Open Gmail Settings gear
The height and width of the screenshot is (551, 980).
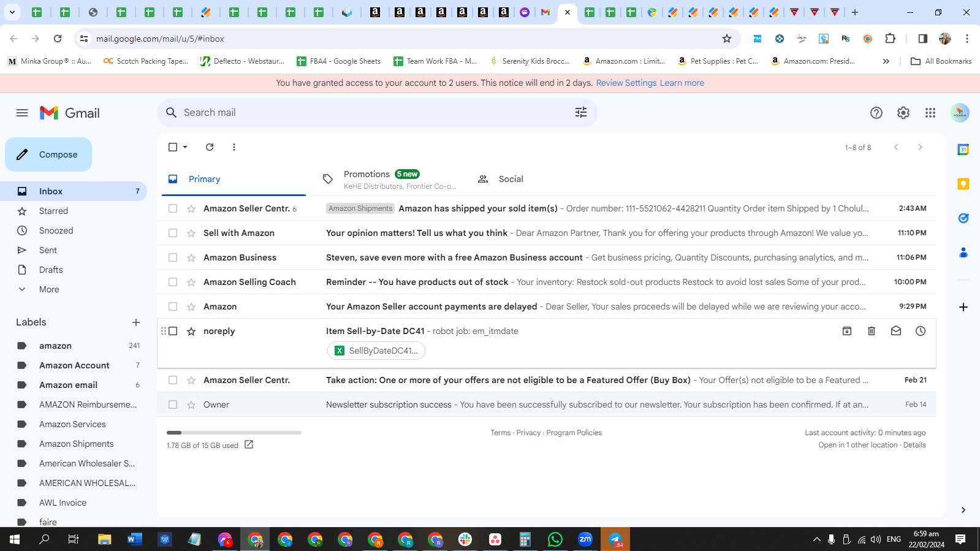[x=903, y=113]
